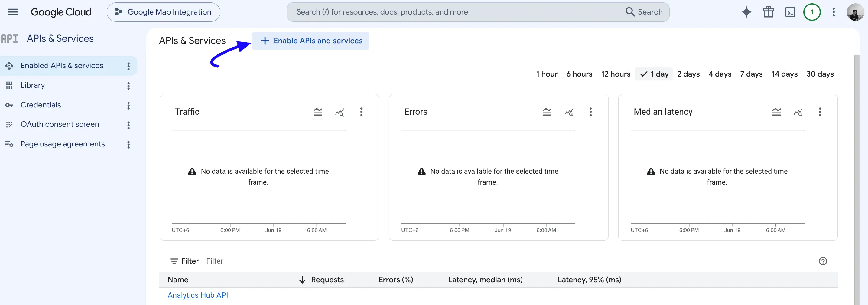The image size is (868, 305).
Task: Open more options for Page usage agreements
Action: coord(128,145)
